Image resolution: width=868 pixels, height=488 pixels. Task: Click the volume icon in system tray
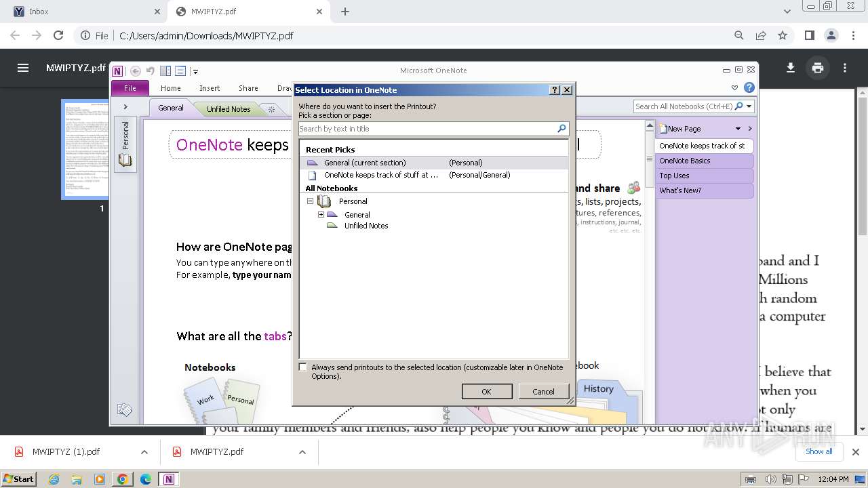770,479
